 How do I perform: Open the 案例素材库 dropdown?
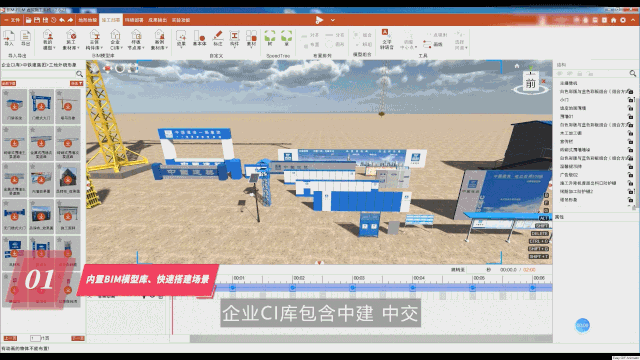[159, 40]
